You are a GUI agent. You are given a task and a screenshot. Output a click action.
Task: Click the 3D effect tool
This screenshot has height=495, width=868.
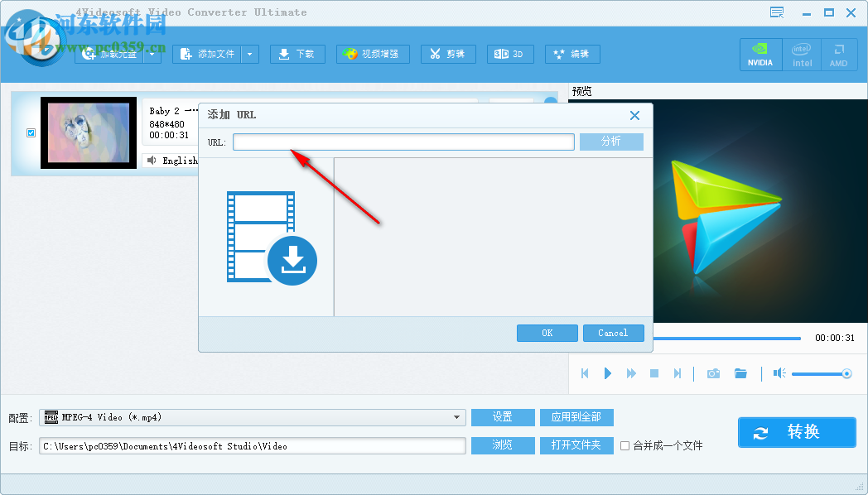tap(510, 54)
